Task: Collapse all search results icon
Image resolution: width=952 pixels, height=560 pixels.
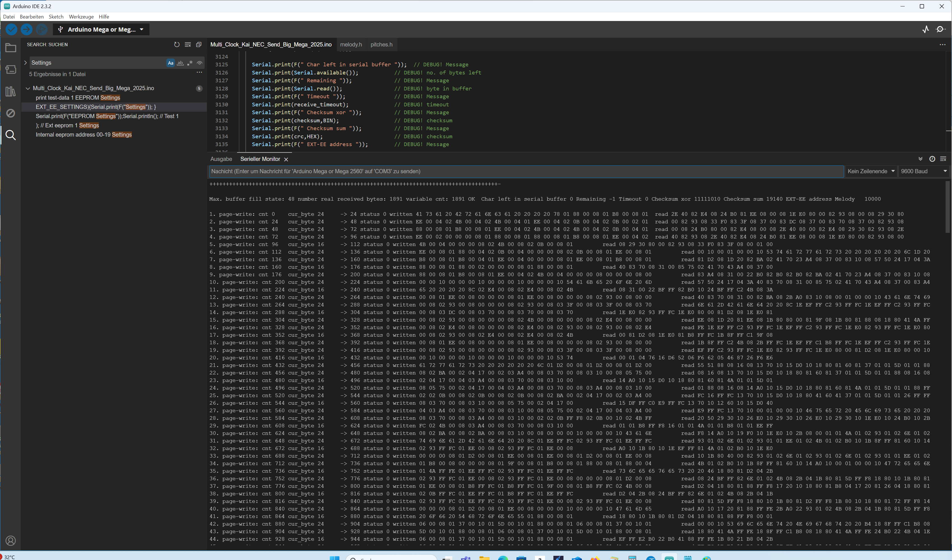Action: click(x=199, y=44)
